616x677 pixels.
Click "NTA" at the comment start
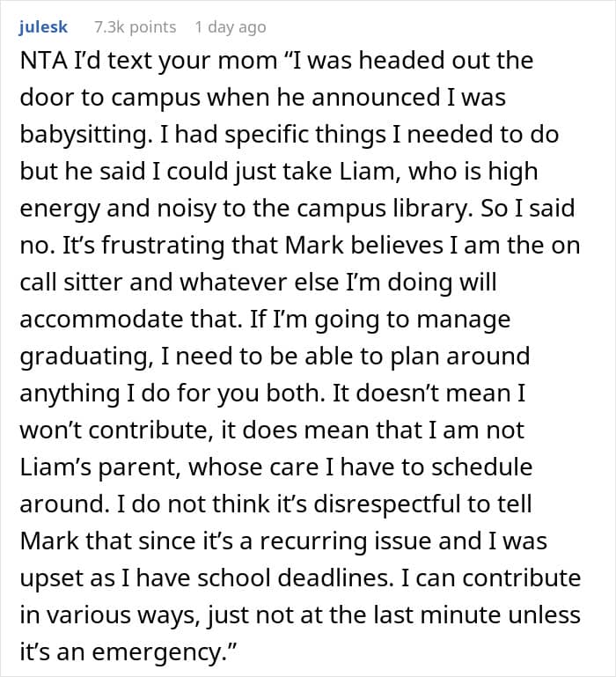40,61
